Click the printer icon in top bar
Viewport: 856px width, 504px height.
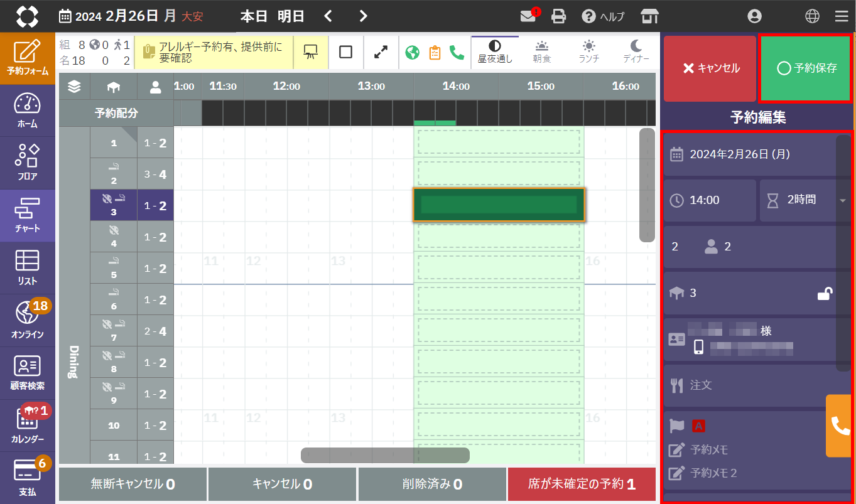(558, 16)
